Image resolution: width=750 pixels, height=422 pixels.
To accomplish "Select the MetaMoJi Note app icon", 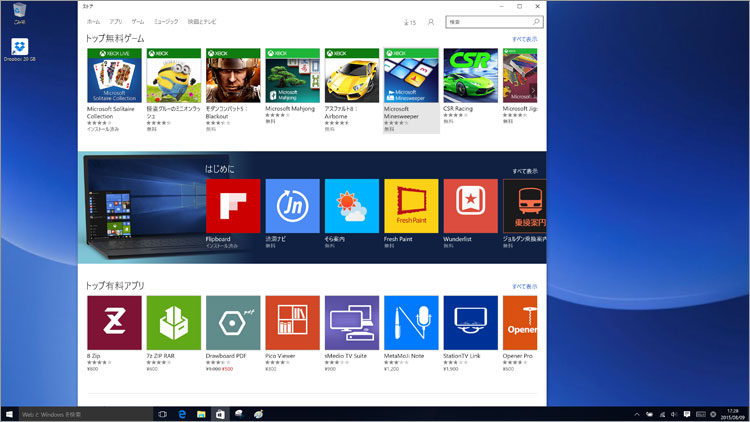I will pos(411,322).
